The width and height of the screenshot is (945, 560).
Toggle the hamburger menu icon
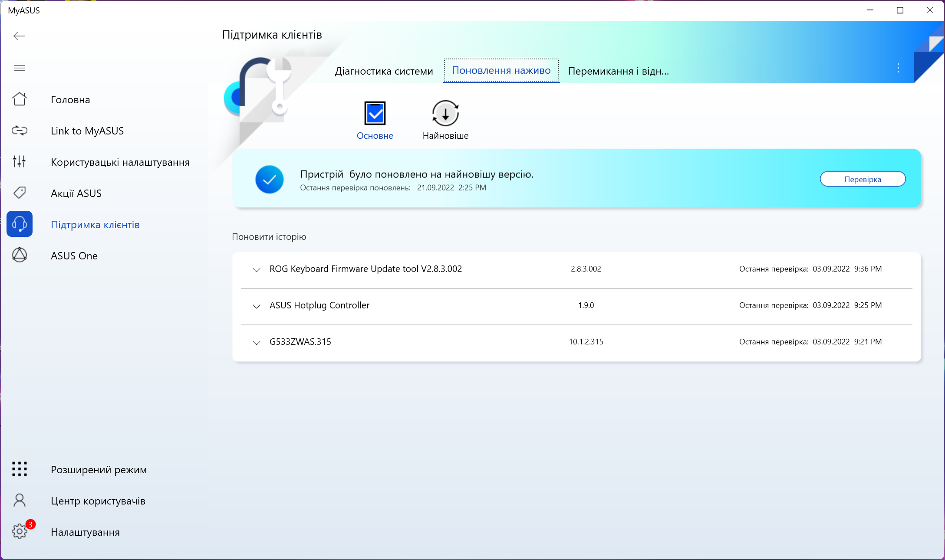tap(20, 68)
